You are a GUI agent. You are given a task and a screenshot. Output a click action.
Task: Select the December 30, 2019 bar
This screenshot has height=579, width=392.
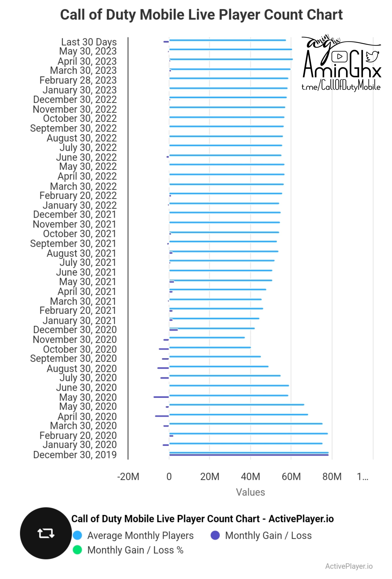pos(257,458)
